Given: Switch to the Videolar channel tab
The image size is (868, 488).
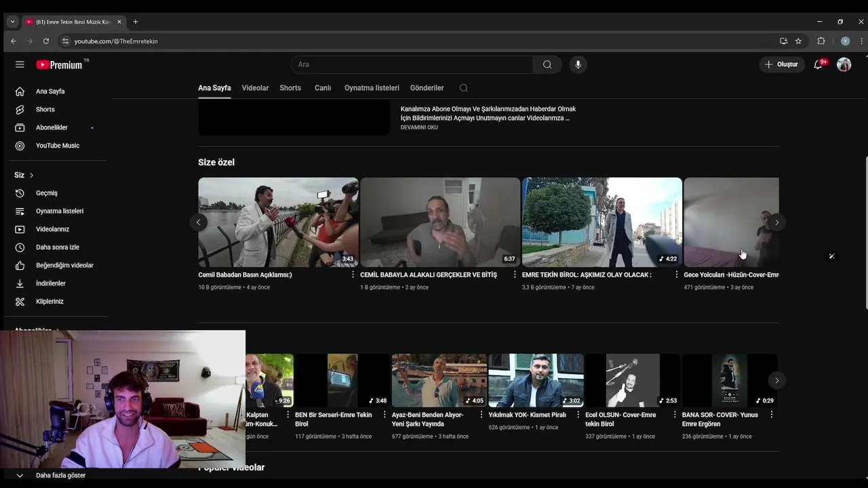Looking at the screenshot, I should tap(255, 88).
